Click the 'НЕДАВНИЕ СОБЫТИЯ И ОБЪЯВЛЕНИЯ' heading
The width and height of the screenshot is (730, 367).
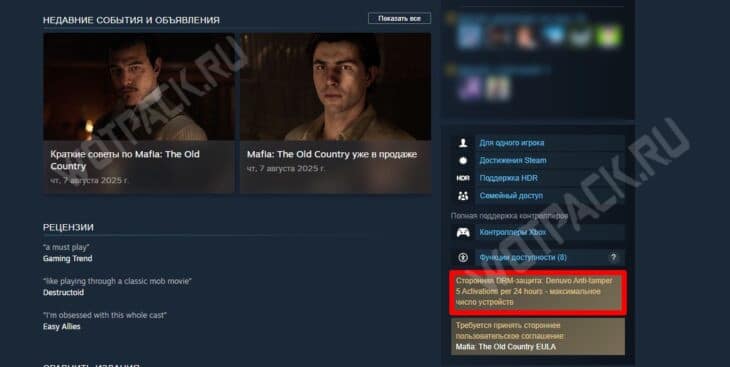coord(131,20)
